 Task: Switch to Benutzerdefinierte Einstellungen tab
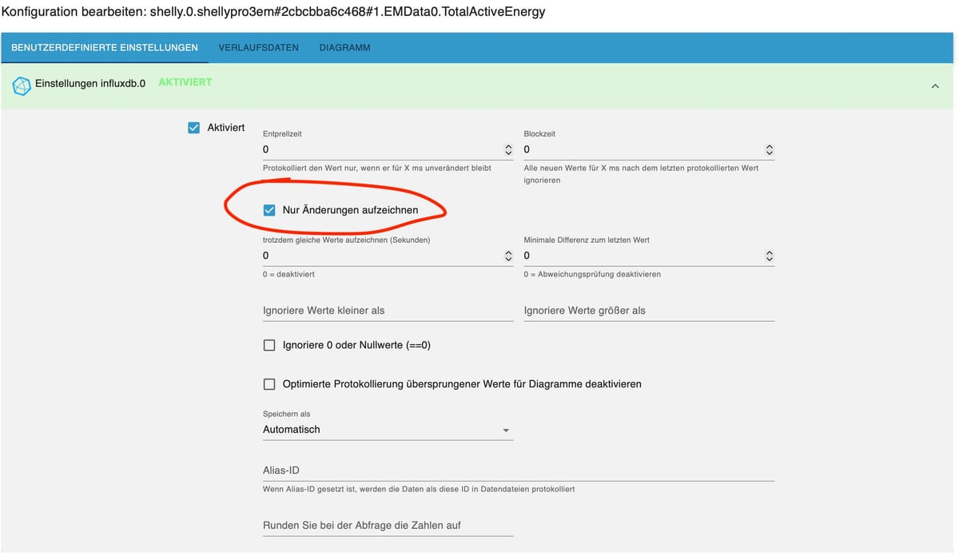(105, 47)
